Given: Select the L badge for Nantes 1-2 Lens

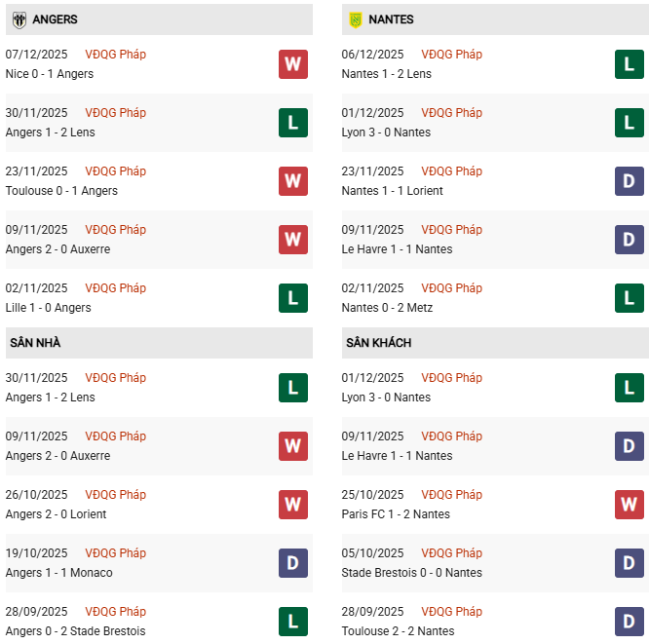Looking at the screenshot, I should click(x=629, y=64).
